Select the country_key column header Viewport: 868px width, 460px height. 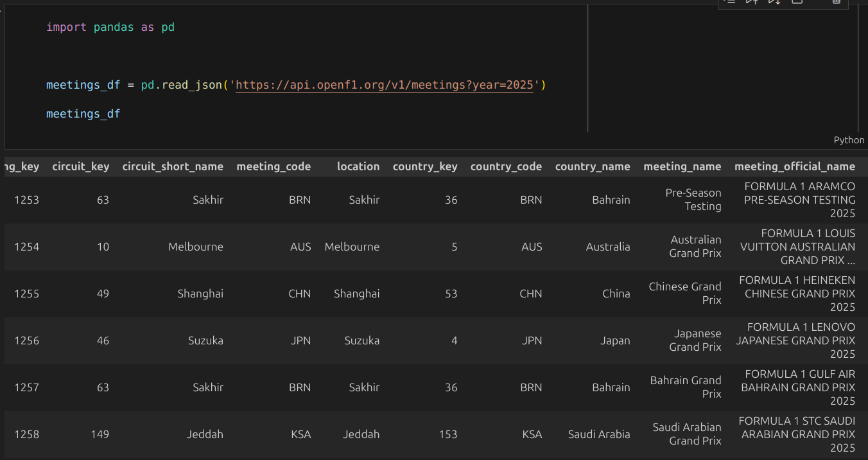click(425, 166)
